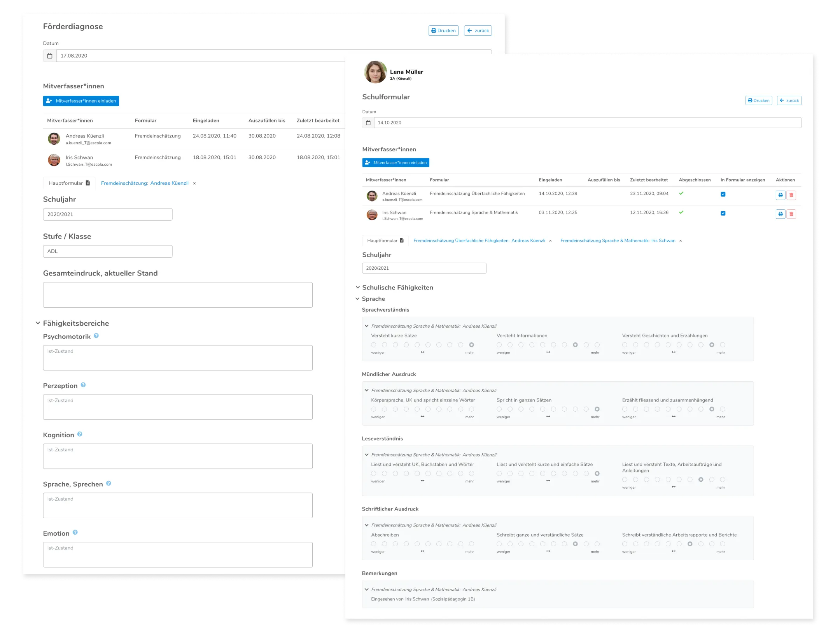Focus the Gesamteindruck, aktueller Stand textbox

(x=178, y=295)
